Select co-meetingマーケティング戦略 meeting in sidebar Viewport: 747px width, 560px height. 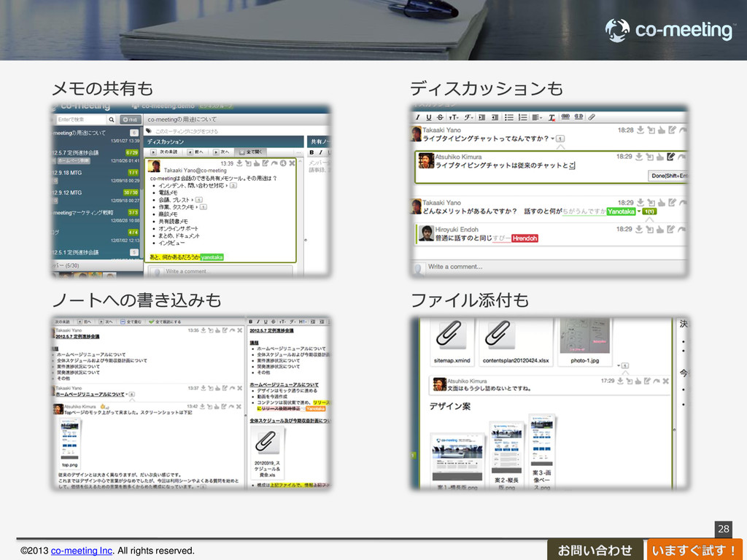tap(96, 216)
